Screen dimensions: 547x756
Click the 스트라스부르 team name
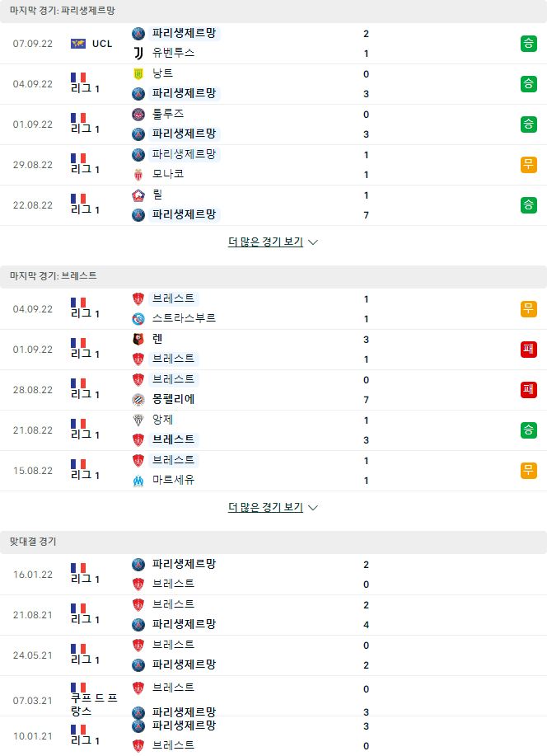[184, 318]
